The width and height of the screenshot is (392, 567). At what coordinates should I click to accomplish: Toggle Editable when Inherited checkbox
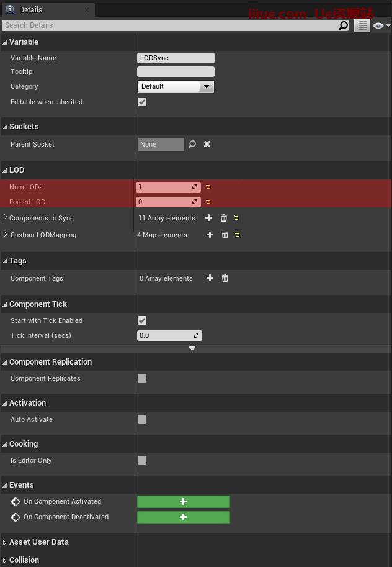[142, 102]
